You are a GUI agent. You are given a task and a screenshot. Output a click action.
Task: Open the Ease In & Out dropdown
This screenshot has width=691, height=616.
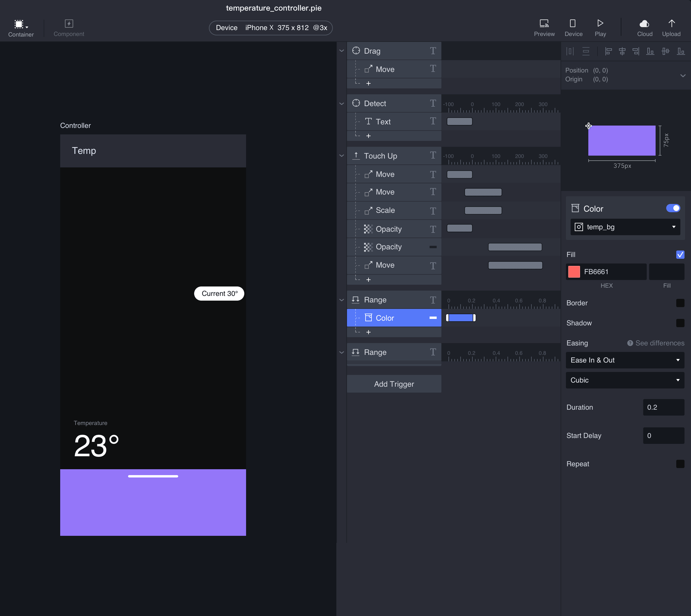point(625,360)
